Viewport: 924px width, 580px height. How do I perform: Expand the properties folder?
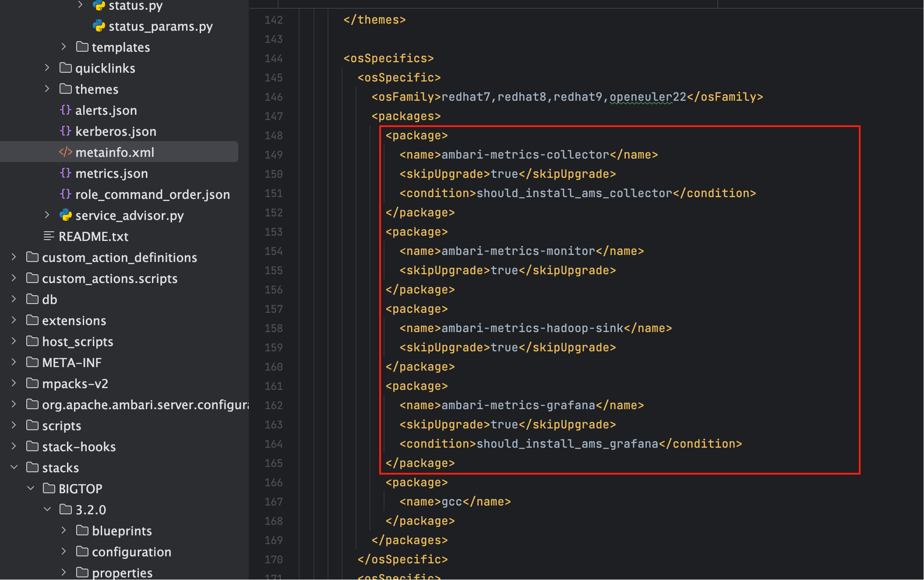click(x=64, y=573)
